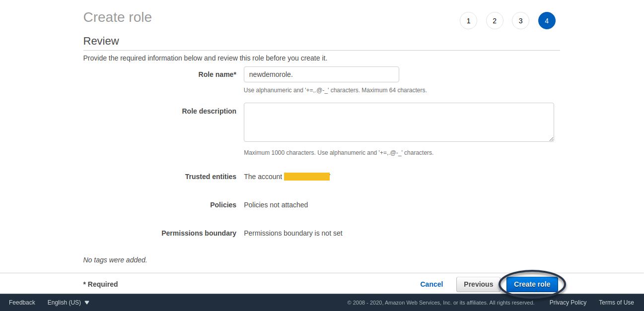Go back with the Previous button
The height and width of the screenshot is (311, 644).
pos(478,284)
